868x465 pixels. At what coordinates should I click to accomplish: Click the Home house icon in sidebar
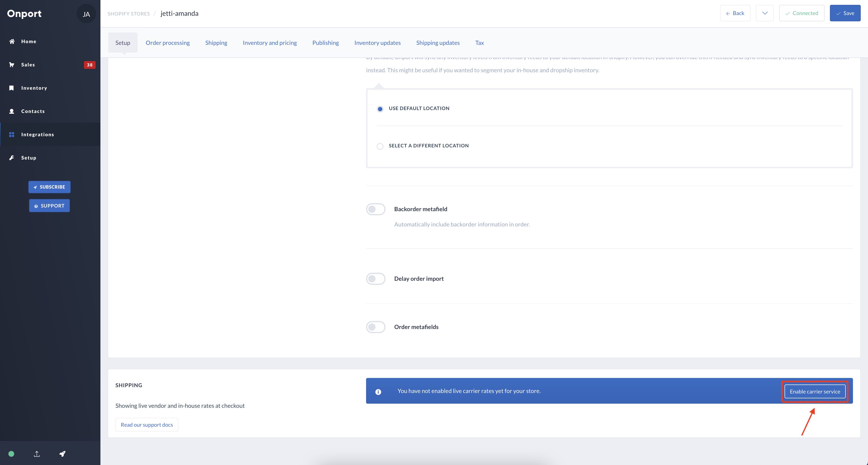[x=12, y=41]
